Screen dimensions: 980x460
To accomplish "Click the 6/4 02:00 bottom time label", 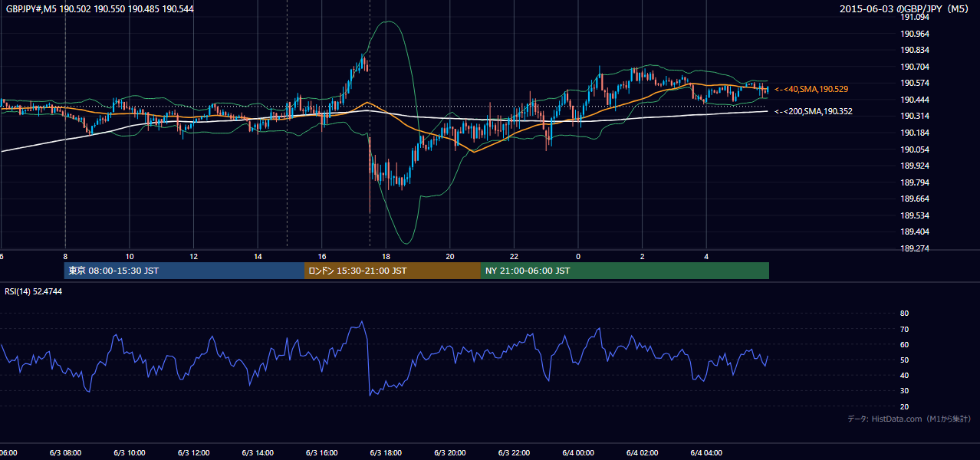I will (x=642, y=453).
